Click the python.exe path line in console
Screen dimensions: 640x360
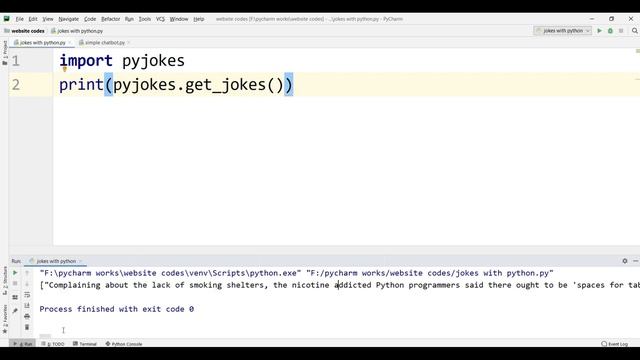point(296,273)
